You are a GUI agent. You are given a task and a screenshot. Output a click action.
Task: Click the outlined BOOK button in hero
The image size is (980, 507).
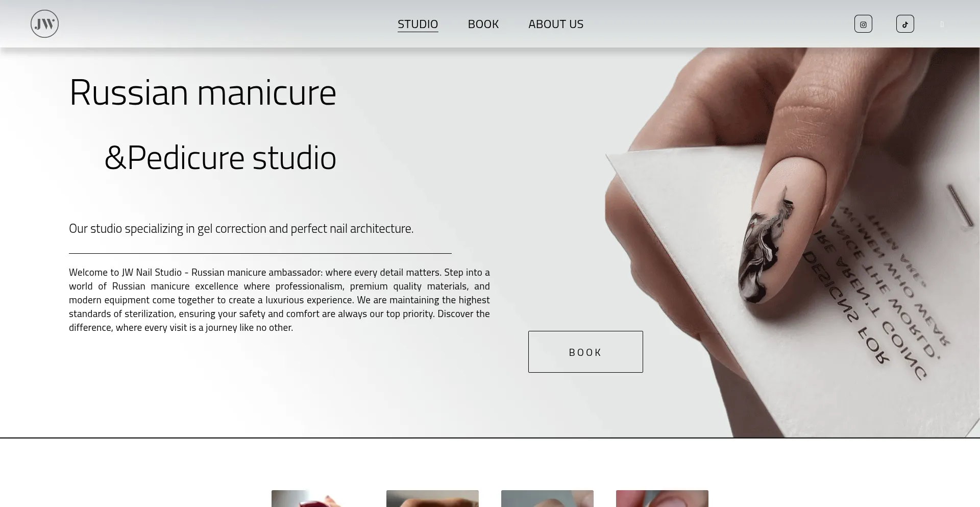(x=585, y=352)
